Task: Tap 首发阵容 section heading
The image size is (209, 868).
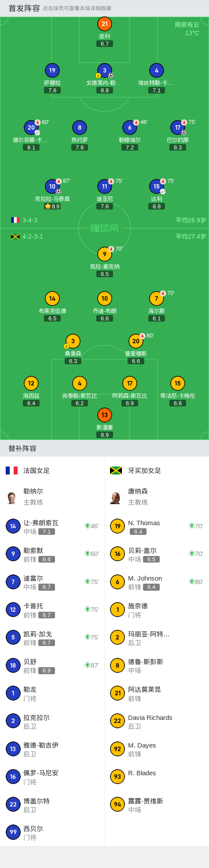Action: click(24, 8)
